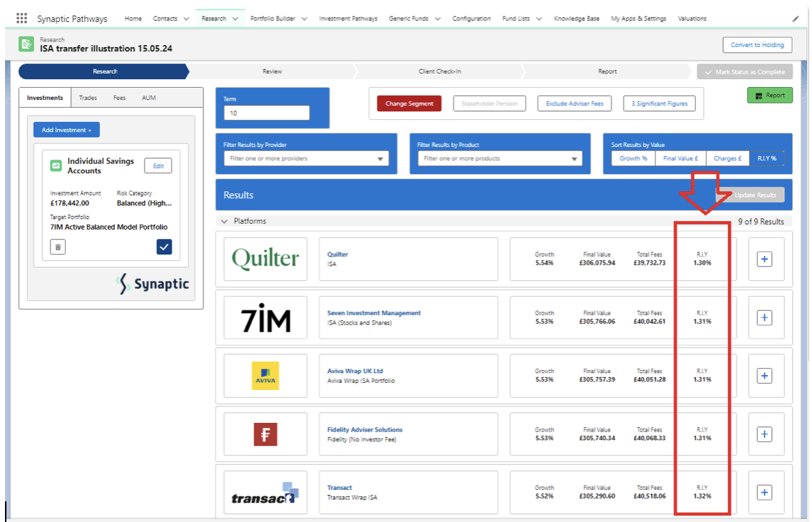The width and height of the screenshot is (812, 522).
Task: Open Fidelity Adviser Solutions link
Action: (x=365, y=430)
